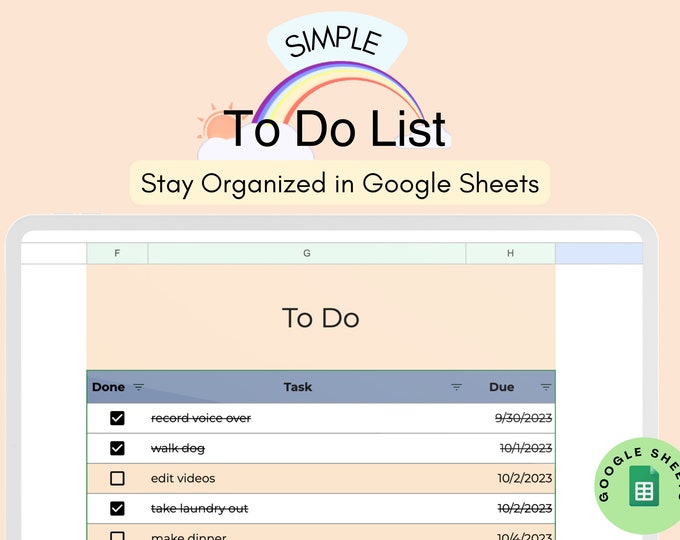Screen dimensions: 680x540
Task: Click the 10/1/2023 due date
Action: pyautogui.click(x=526, y=448)
